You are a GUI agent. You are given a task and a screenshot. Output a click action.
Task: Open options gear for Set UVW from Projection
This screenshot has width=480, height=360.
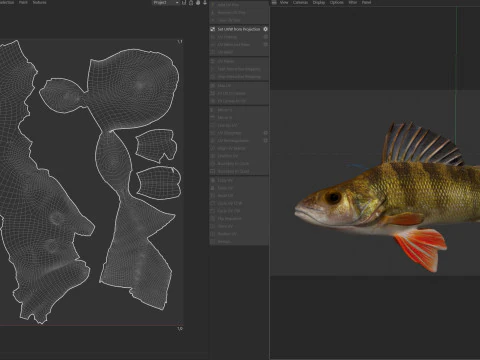point(266,29)
